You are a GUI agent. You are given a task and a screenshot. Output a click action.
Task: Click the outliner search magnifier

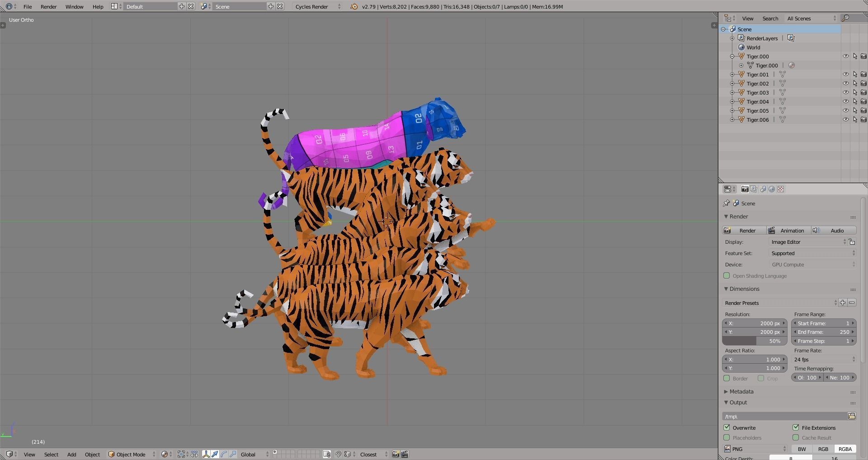point(845,18)
